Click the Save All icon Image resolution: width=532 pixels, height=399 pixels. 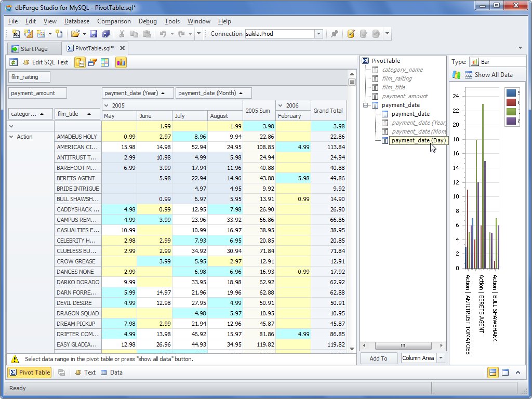pyautogui.click(x=106, y=34)
